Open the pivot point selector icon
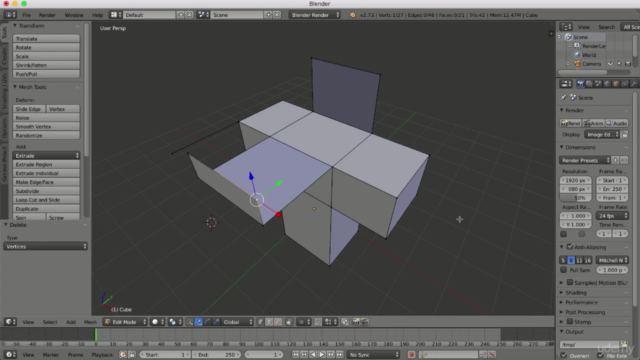 (175, 322)
